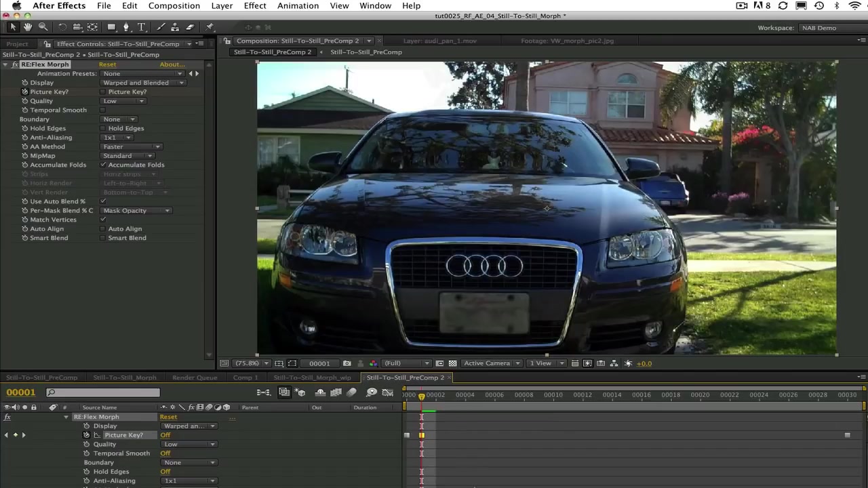The width and height of the screenshot is (868, 488).
Task: Enable the motion blur icon in timeline
Action: 351,392
